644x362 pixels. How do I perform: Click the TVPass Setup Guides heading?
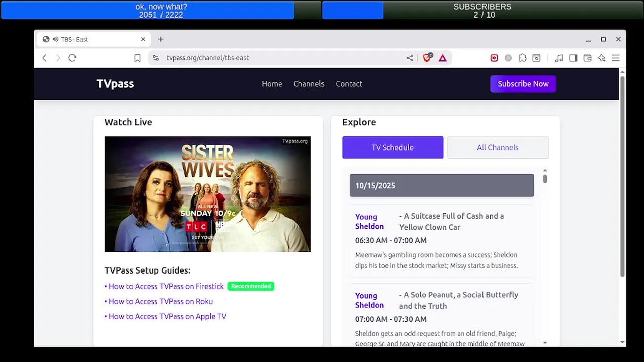pyautogui.click(x=147, y=270)
